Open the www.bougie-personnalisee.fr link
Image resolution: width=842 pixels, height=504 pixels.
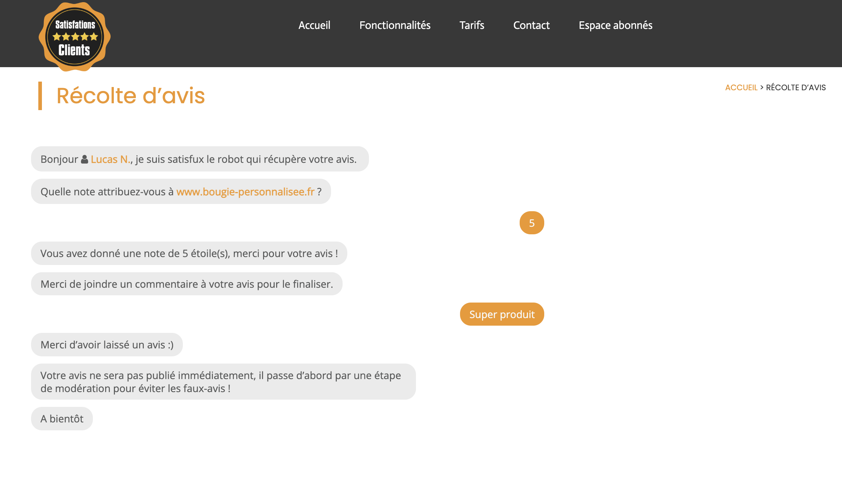pyautogui.click(x=245, y=192)
